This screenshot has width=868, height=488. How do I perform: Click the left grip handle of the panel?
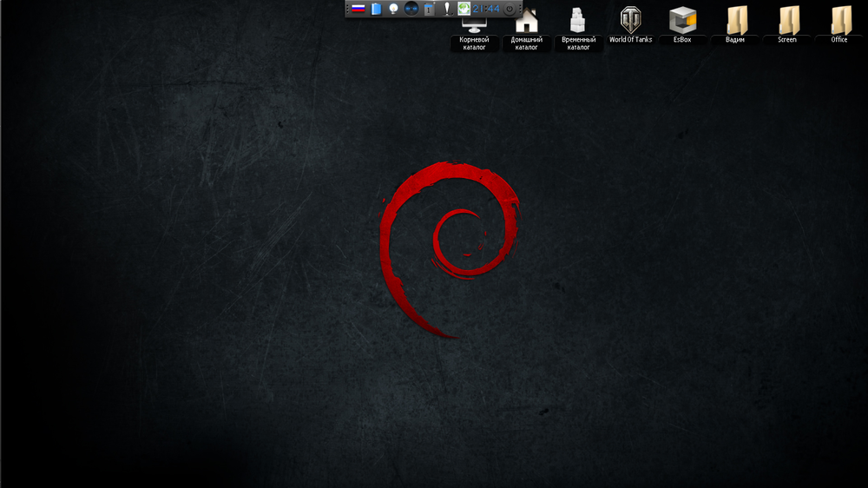coord(348,9)
